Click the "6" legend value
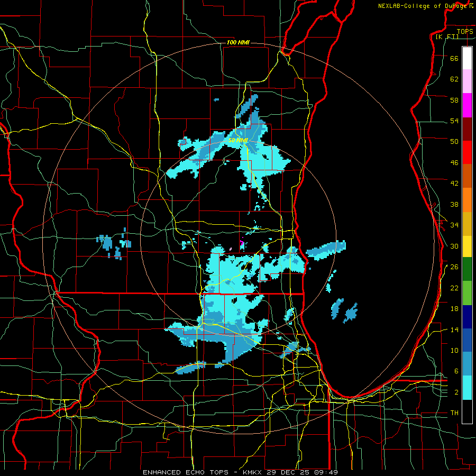Image resolution: width=476 pixels, height=476 pixels. (456, 371)
